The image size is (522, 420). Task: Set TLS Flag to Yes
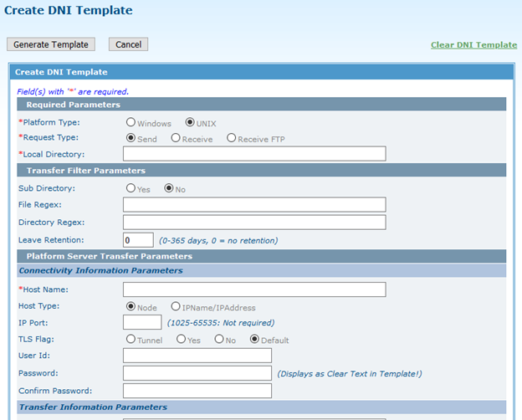[181, 339]
